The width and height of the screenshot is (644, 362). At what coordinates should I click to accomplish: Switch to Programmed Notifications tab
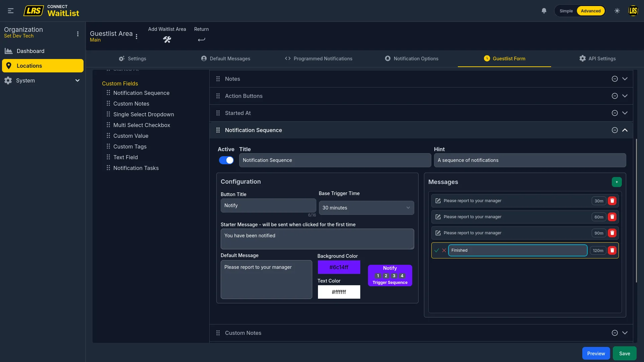click(319, 59)
